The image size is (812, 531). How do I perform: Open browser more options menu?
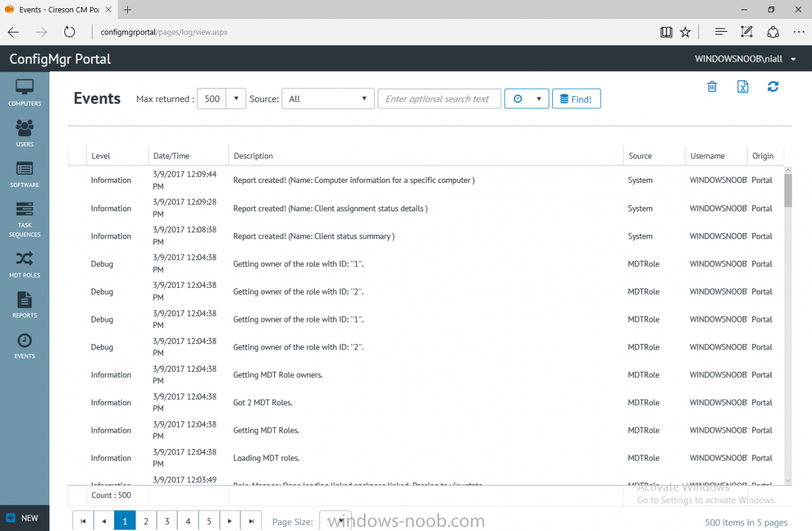(798, 32)
